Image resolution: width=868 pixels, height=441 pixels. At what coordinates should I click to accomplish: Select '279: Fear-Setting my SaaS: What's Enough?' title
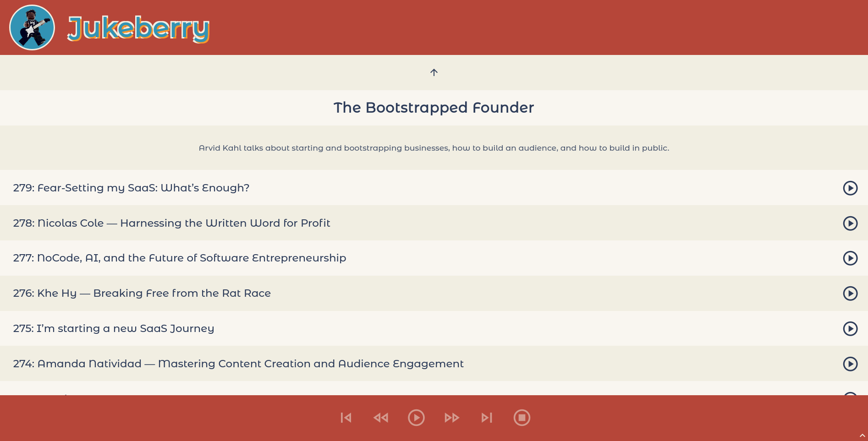coord(131,188)
